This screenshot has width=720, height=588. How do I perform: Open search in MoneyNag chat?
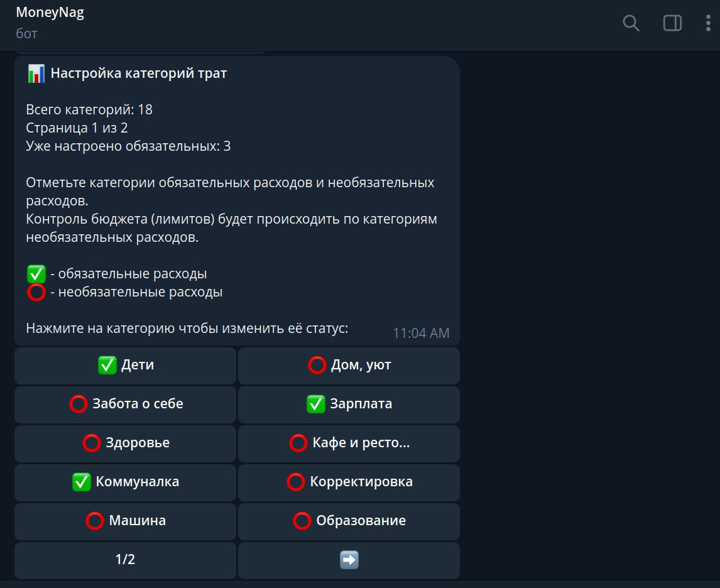click(631, 24)
